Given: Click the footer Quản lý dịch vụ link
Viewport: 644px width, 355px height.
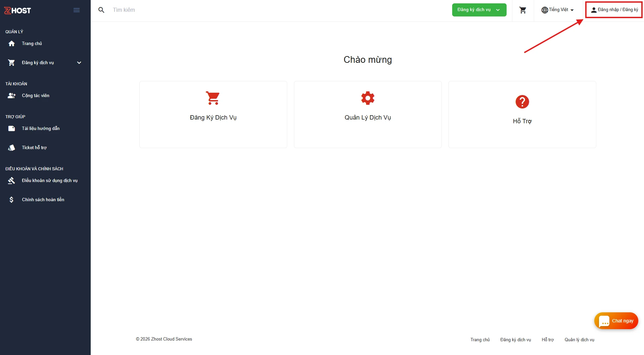Looking at the screenshot, I should pyautogui.click(x=579, y=340).
